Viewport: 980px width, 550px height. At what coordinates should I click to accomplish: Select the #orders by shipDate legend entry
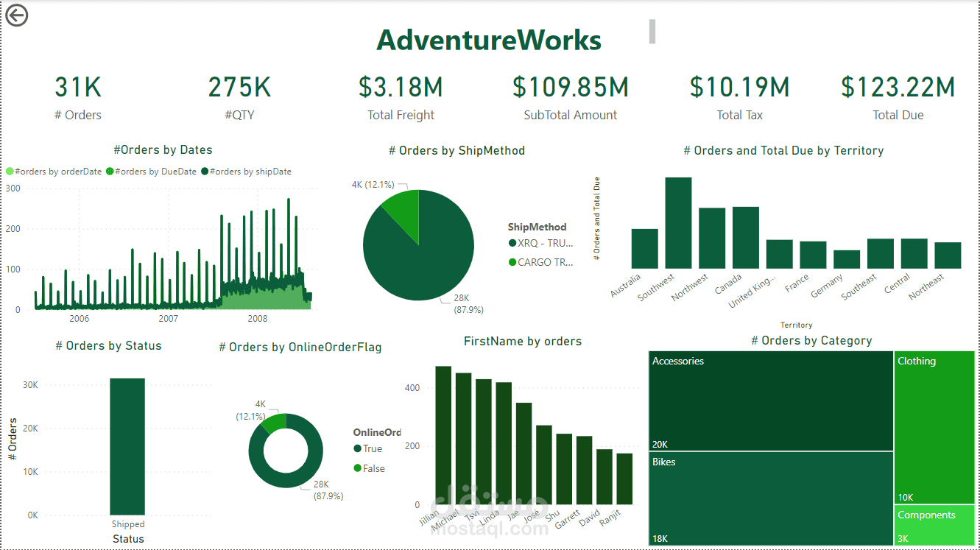tap(246, 172)
